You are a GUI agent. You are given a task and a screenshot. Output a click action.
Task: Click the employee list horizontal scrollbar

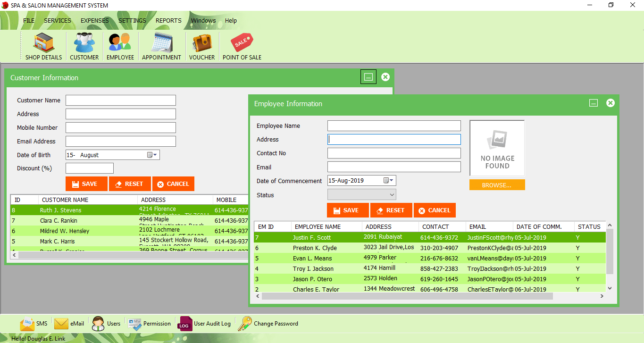tap(407, 296)
